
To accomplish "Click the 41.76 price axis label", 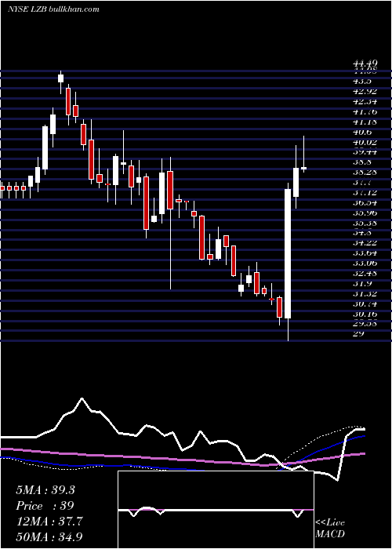I will point(365,111).
